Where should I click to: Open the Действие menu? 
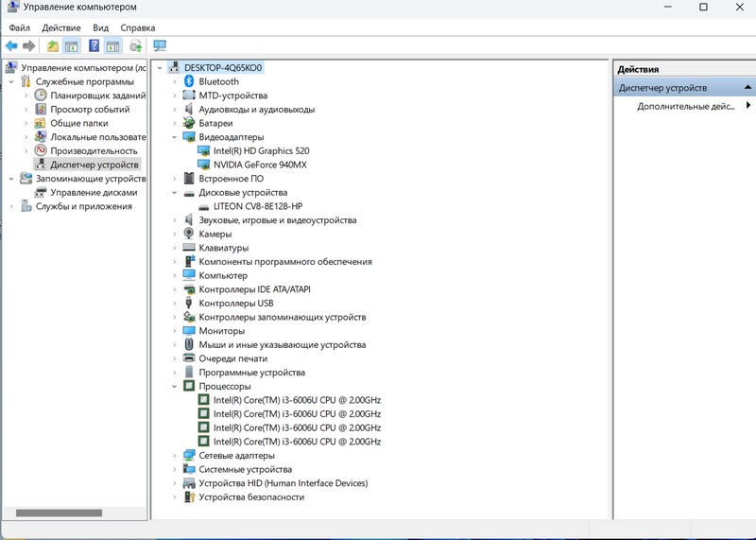click(61, 28)
